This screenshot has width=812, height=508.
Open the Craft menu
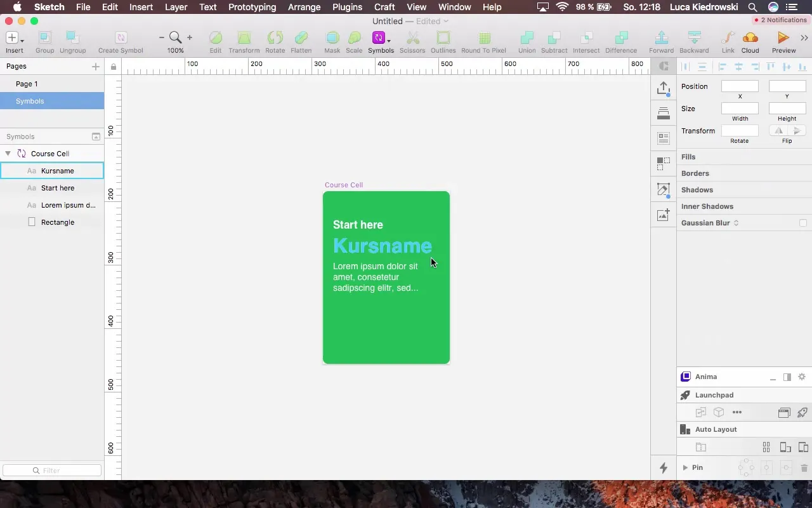click(x=384, y=7)
